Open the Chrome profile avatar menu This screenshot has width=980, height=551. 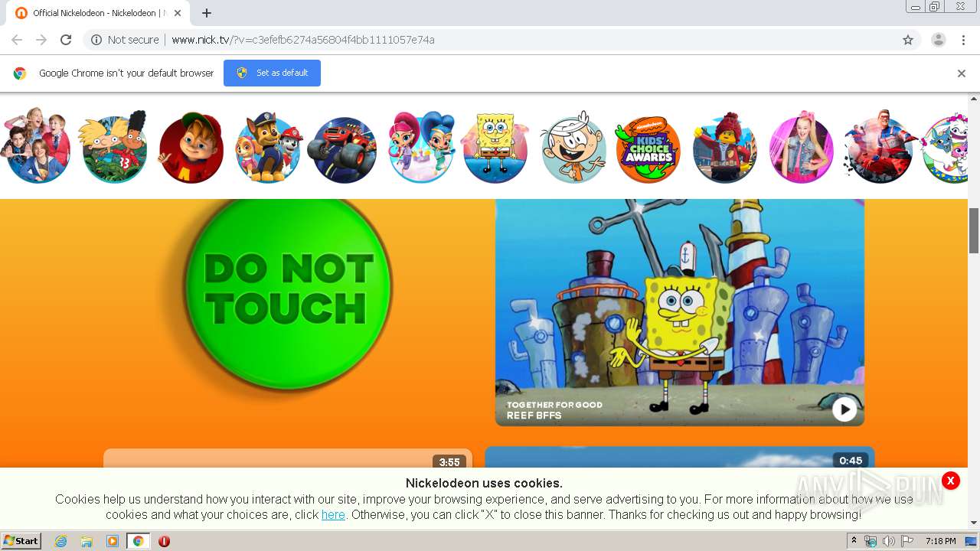point(938,40)
